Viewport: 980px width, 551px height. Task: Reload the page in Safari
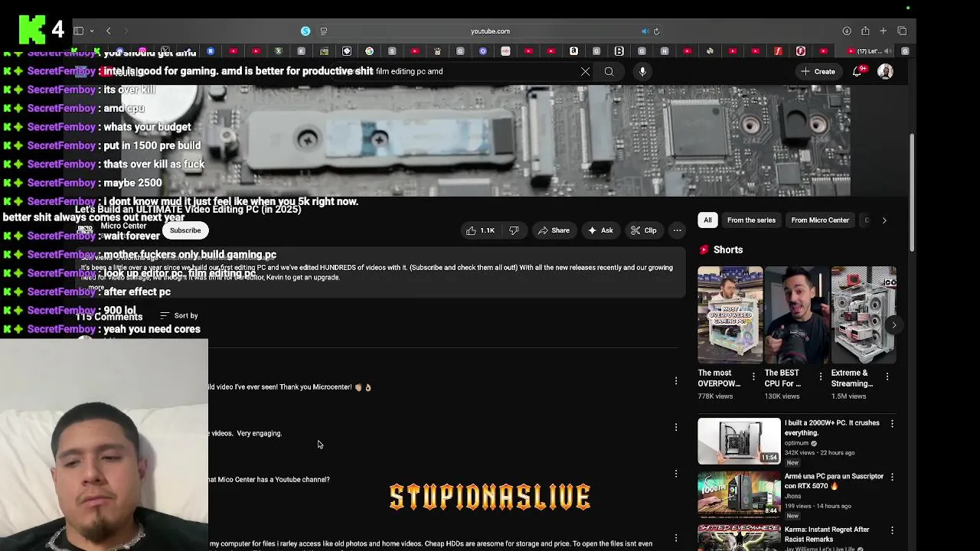tap(656, 31)
